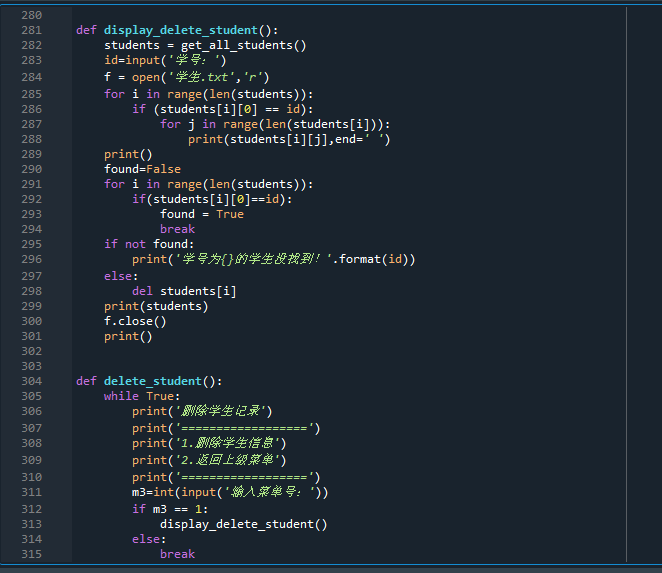Click the id=input line with '学号：'

165,60
